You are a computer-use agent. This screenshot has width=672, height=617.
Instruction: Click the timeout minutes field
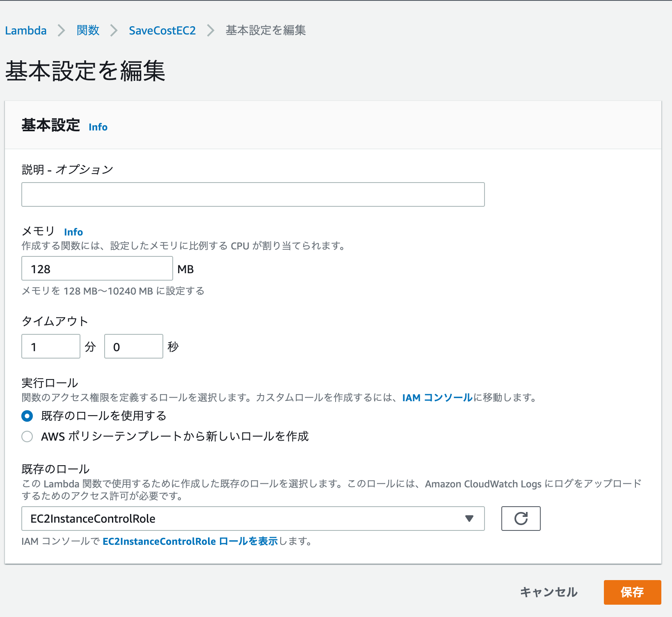[x=51, y=346]
